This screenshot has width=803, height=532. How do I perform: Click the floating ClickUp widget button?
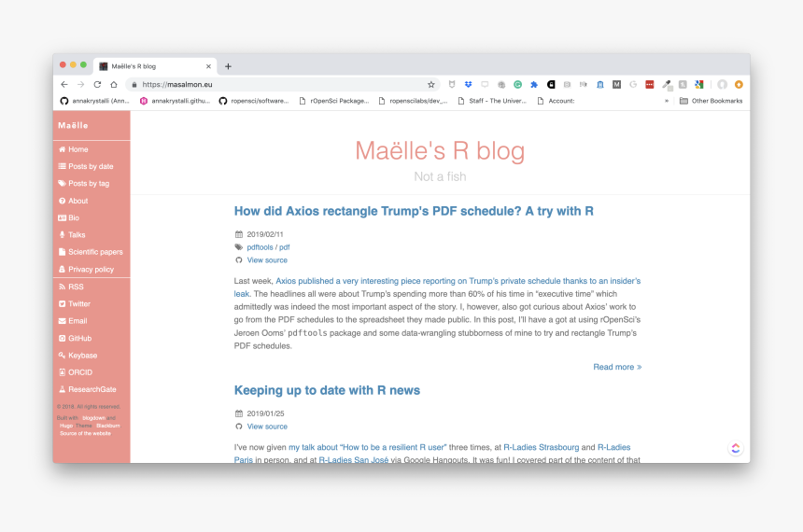pos(735,449)
